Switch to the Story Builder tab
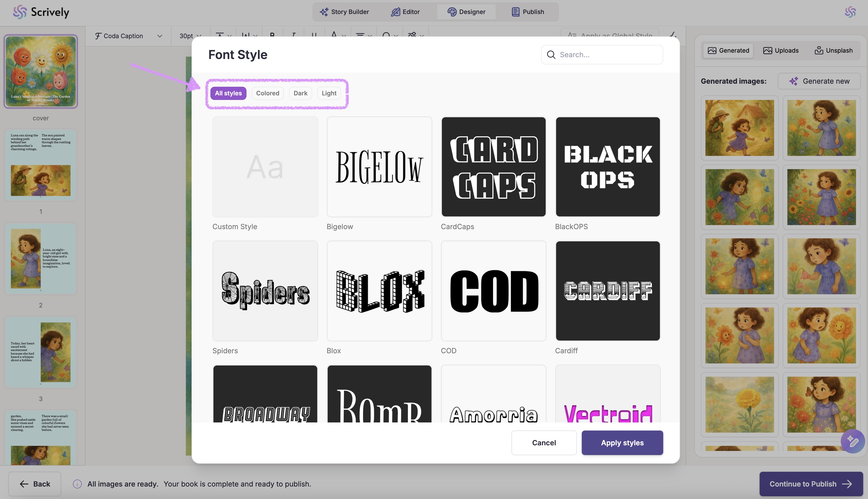The width and height of the screenshot is (868, 499). (x=344, y=12)
